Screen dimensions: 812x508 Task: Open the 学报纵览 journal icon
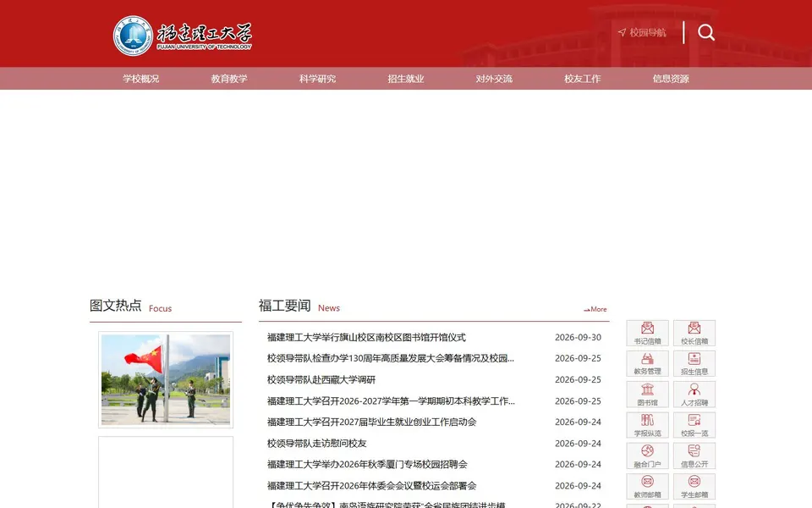(647, 425)
